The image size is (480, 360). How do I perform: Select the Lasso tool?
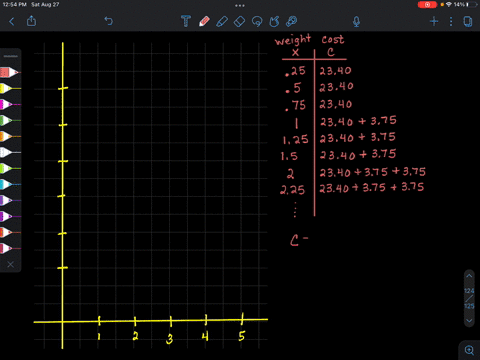point(257,22)
